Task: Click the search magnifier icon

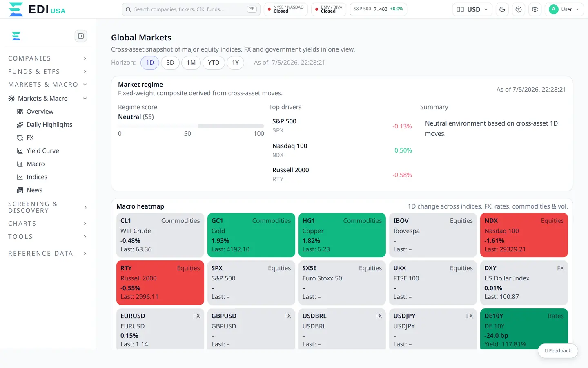Action: click(128, 9)
